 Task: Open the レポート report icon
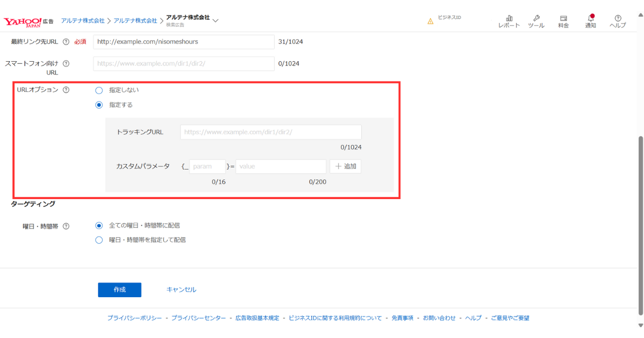click(x=509, y=21)
